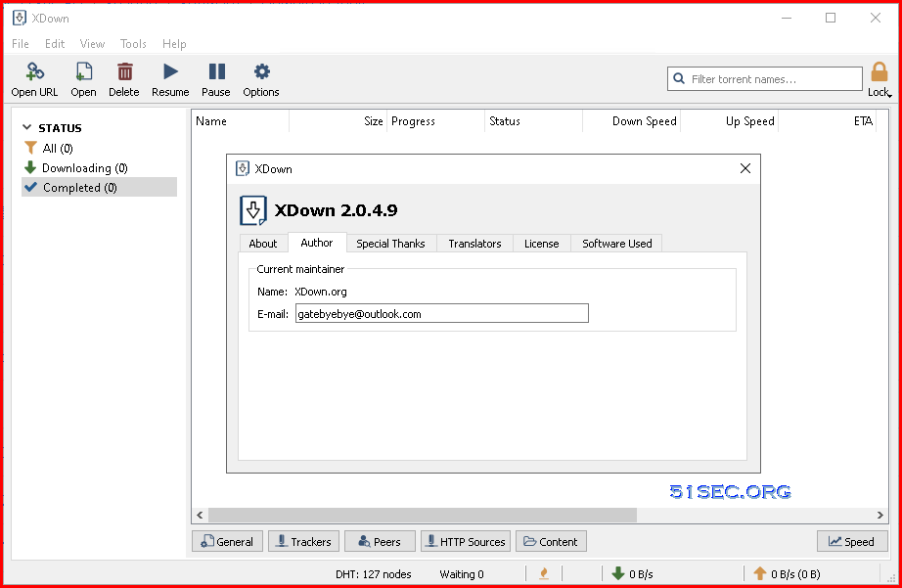Click the alternative speed limits flame icon
This screenshot has width=902, height=588.
point(544,573)
